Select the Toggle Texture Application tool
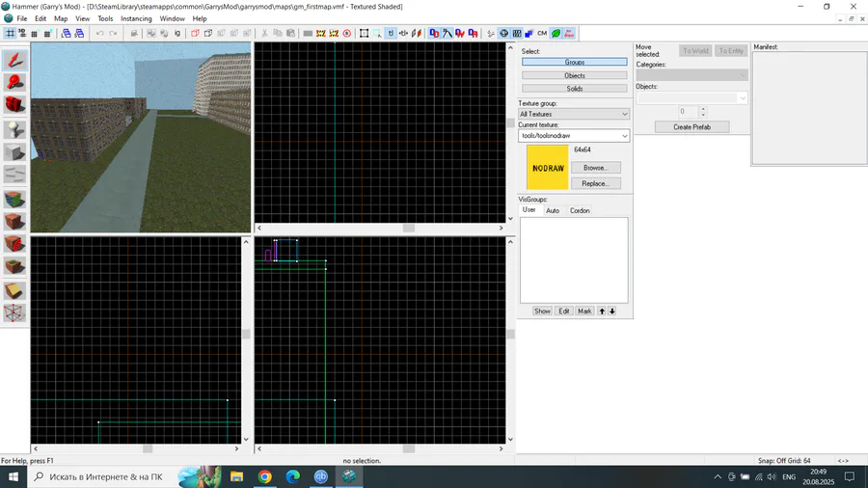The width and height of the screenshot is (868, 488). click(14, 200)
